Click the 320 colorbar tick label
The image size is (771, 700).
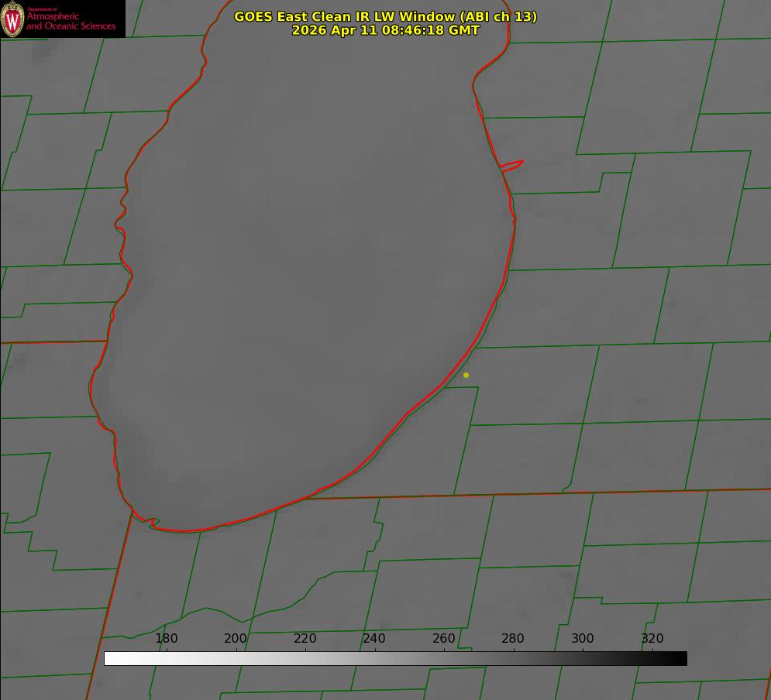652,638
